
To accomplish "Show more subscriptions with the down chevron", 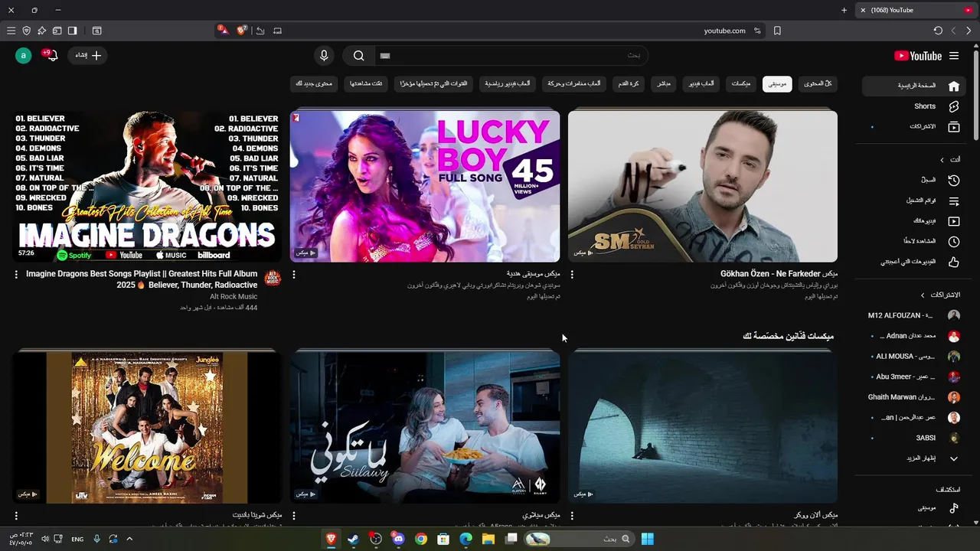I will pyautogui.click(x=953, y=458).
